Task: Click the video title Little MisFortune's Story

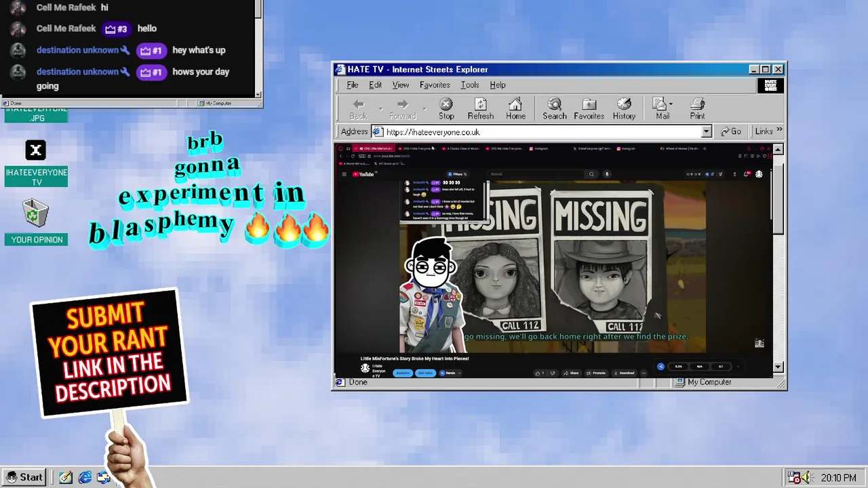Action: point(414,359)
